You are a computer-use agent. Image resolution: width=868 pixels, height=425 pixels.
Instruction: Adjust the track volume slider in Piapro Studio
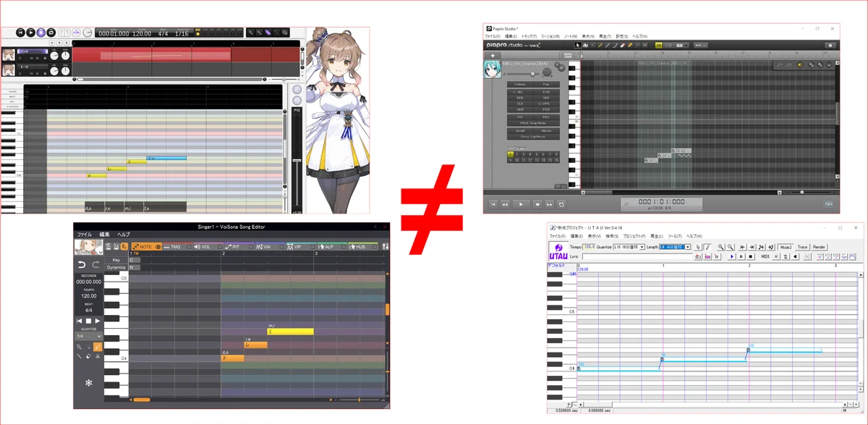(532, 74)
